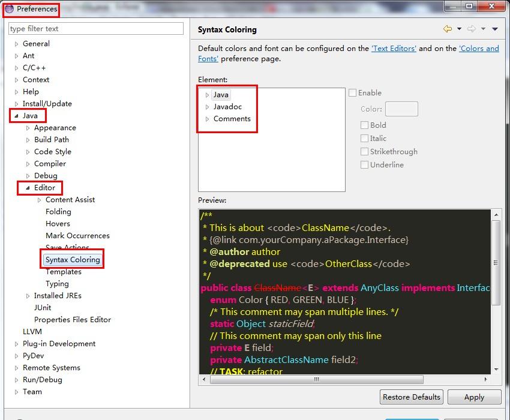
Task: Select Mark Occurrences in the tree
Action: point(77,236)
